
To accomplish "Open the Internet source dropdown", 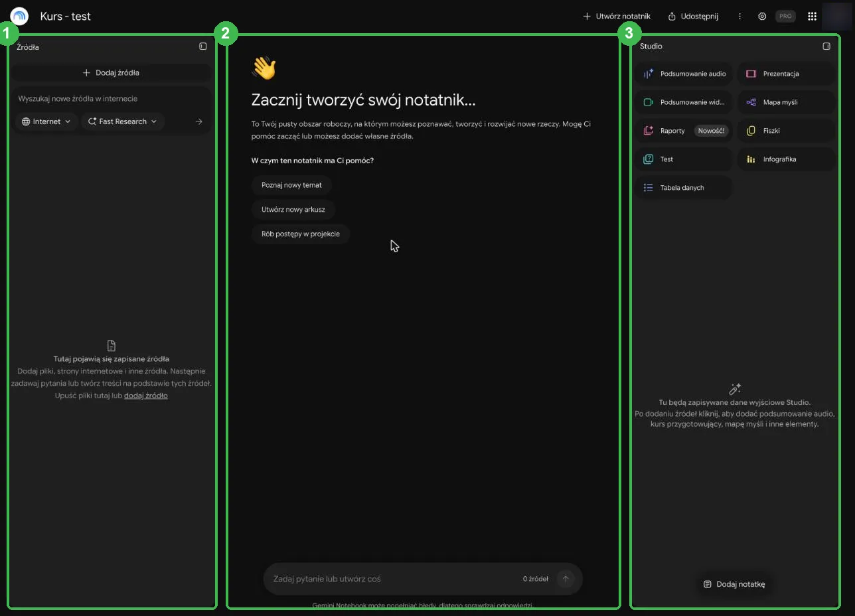I will coord(46,121).
